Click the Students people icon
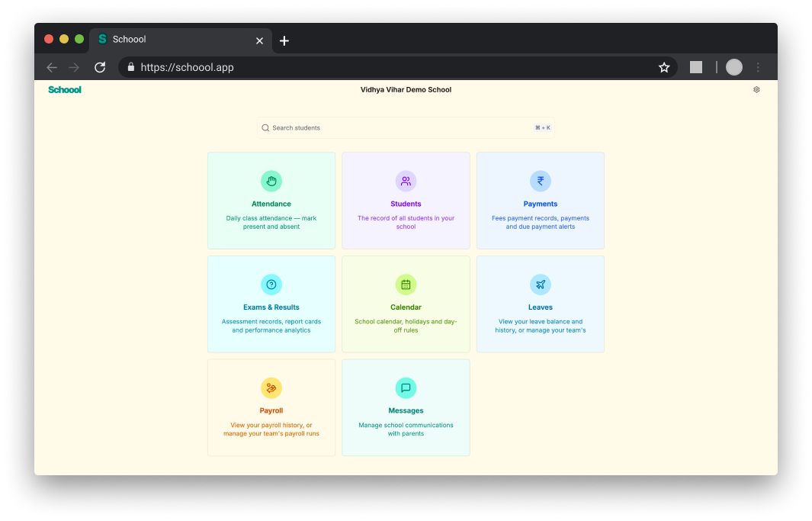812x521 pixels. click(406, 182)
